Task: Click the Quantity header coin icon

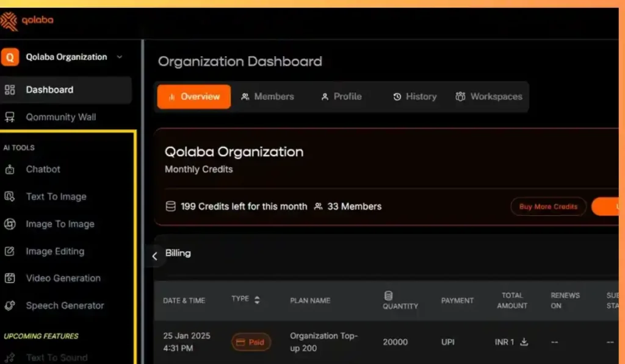Action: (389, 296)
